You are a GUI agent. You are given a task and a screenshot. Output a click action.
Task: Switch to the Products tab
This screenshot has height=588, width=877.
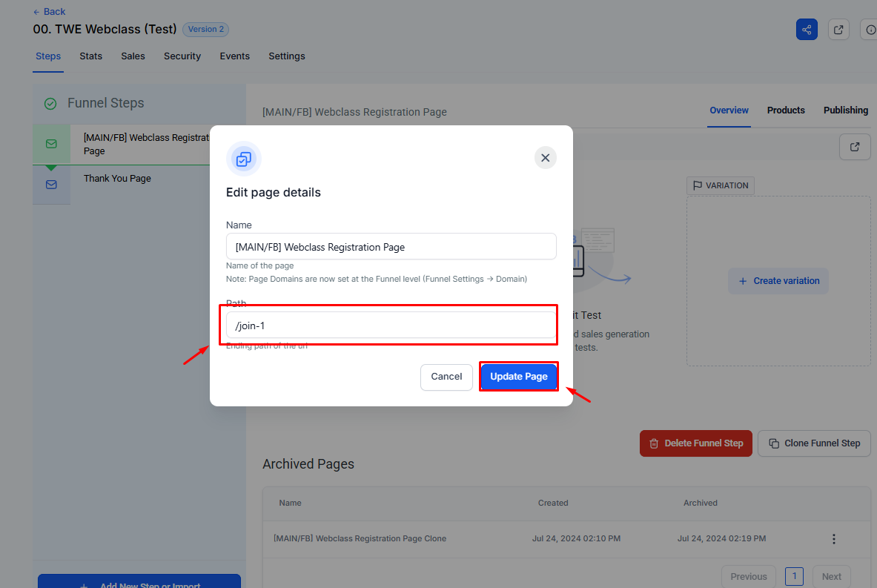(x=786, y=110)
